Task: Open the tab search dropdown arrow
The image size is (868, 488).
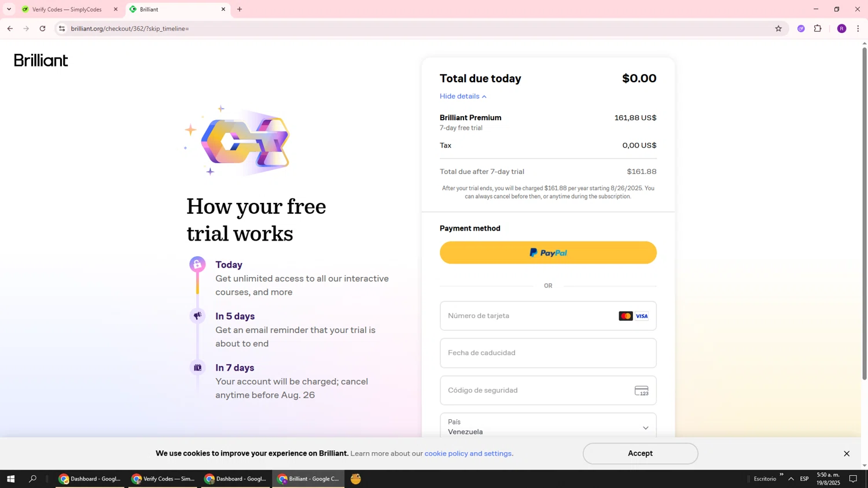Action: coord(9,9)
